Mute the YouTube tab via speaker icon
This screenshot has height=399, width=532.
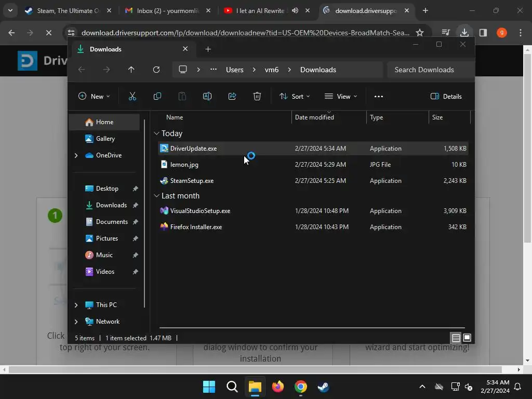(x=295, y=10)
